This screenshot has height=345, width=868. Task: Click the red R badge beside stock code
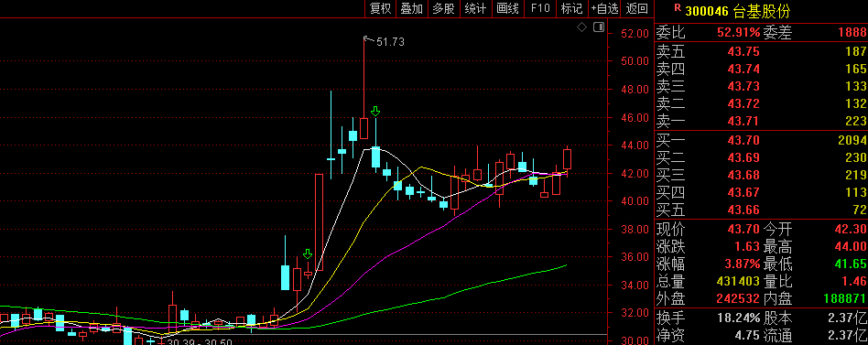point(678,8)
